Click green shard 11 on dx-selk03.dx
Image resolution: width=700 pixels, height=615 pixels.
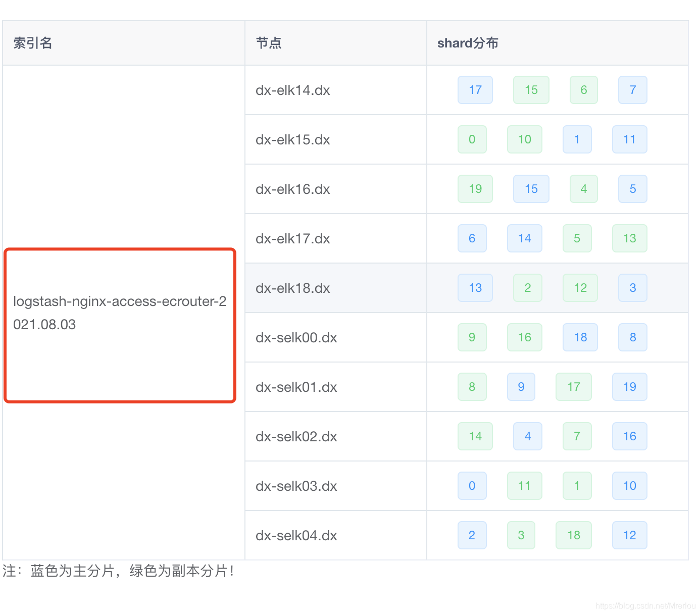525,486
